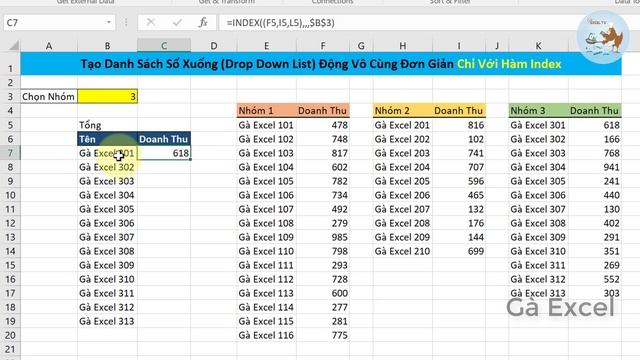Click the cancel X icon in formula bar

click(x=151, y=22)
